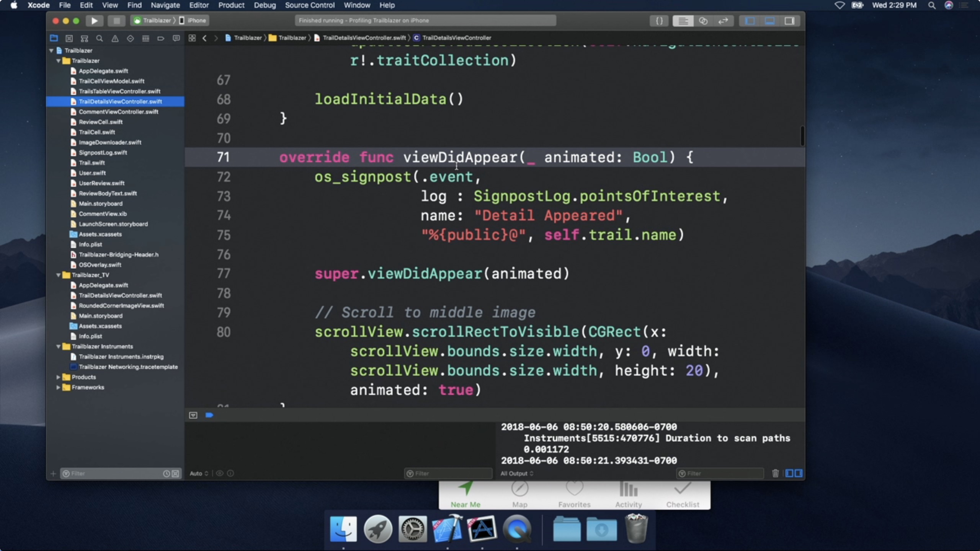Toggle the Inspectors panel visibility
980x551 pixels.
pos(789,21)
